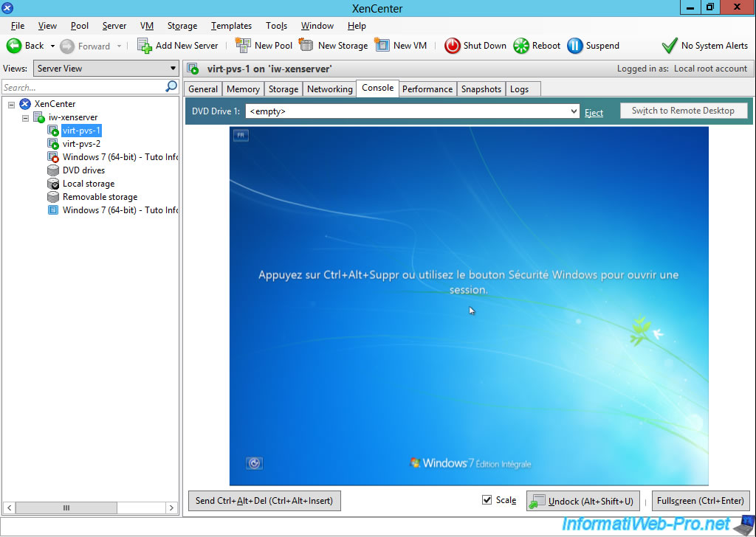756x537 pixels.
Task: Click the Add New Server icon
Action: coord(145,46)
